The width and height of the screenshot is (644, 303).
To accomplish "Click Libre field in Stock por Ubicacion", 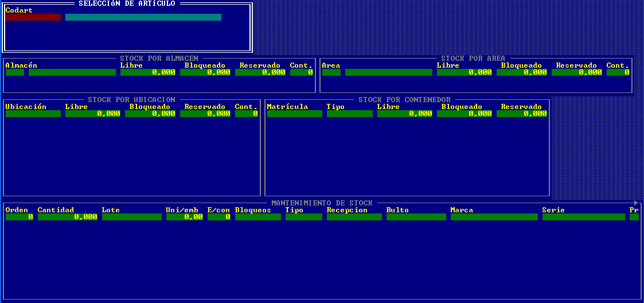I will click(92, 114).
